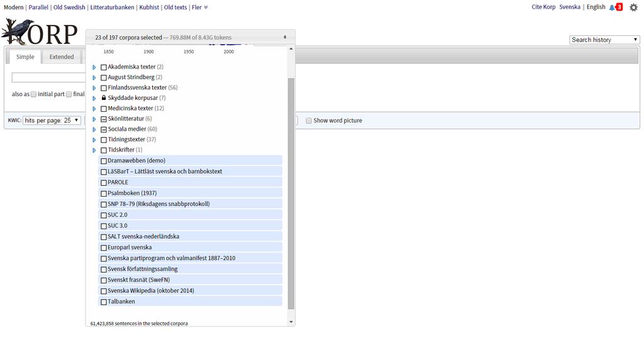Open the Cite Korp link

543,7
